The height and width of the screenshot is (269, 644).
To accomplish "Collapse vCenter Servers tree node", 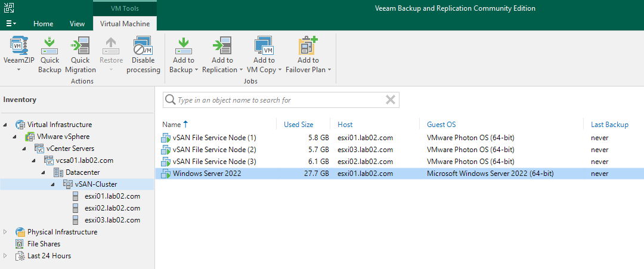I will [24, 149].
